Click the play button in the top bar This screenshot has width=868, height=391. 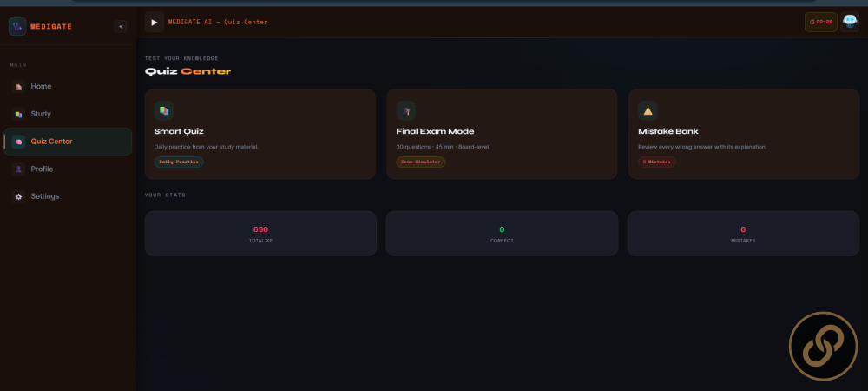pyautogui.click(x=155, y=22)
